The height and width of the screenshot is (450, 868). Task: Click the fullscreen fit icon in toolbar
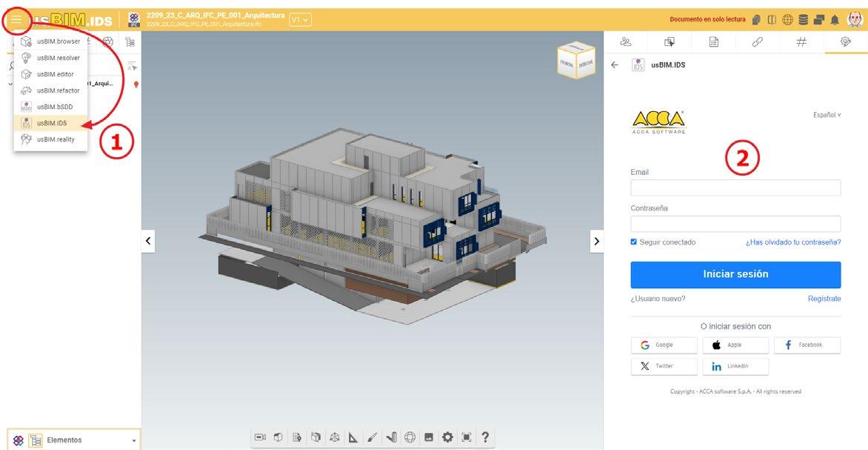467,437
